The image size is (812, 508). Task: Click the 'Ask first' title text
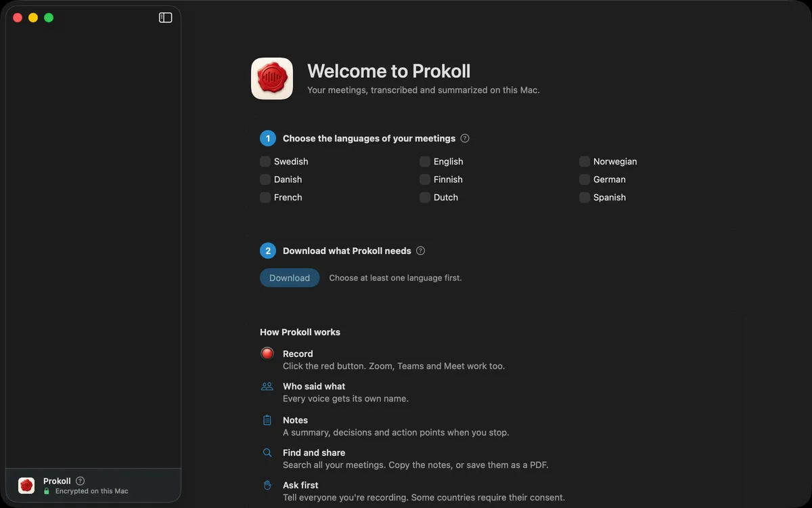click(x=300, y=485)
